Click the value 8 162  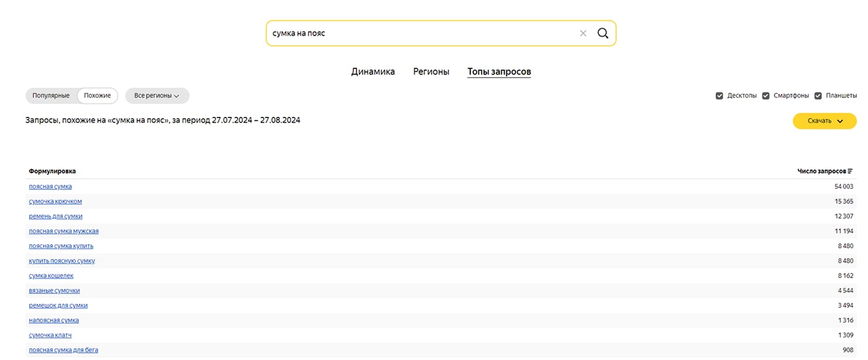click(846, 276)
